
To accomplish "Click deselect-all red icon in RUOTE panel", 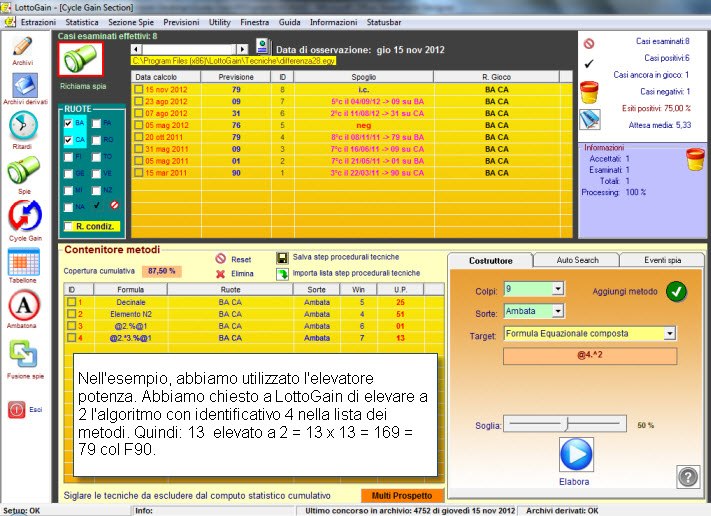I will point(115,205).
